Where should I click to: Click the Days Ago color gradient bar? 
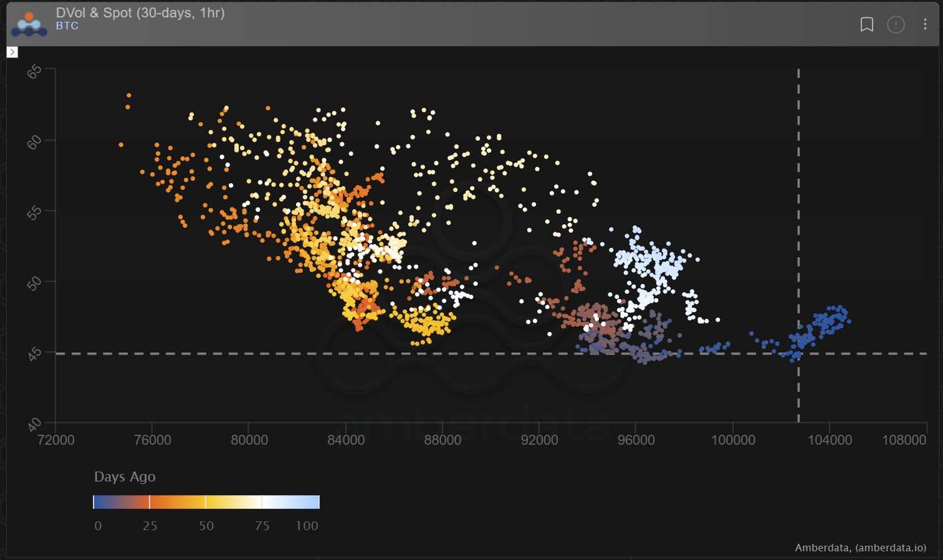(206, 502)
